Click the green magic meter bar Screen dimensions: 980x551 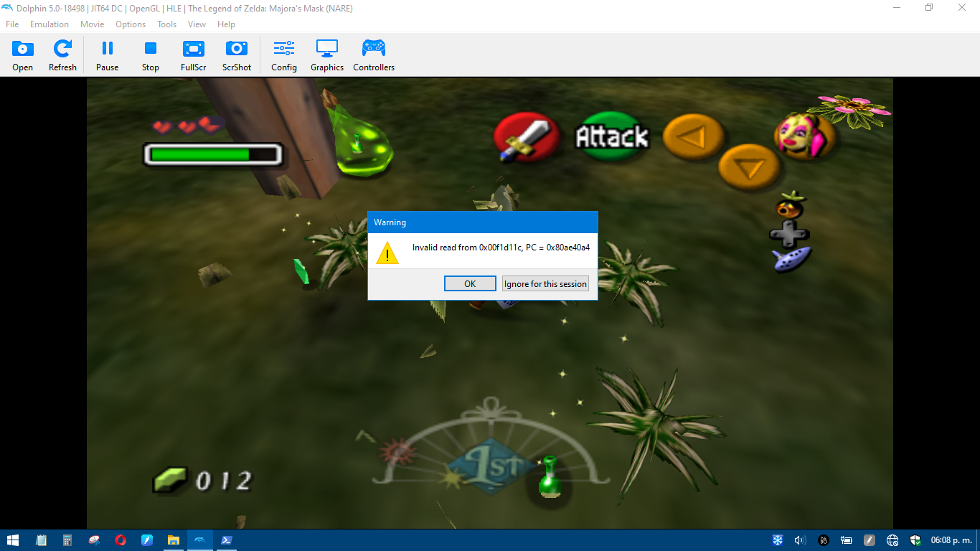[x=213, y=154]
